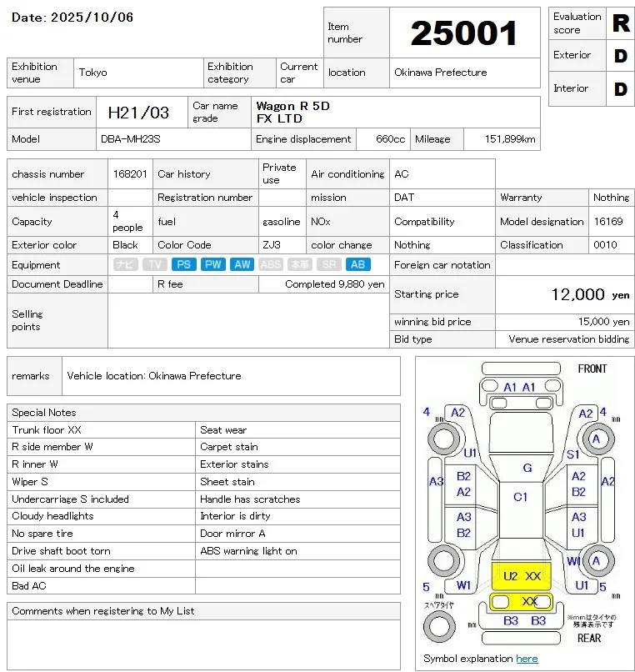Click the My List comments text box
Screen dimensions: 635x672
click(203, 644)
